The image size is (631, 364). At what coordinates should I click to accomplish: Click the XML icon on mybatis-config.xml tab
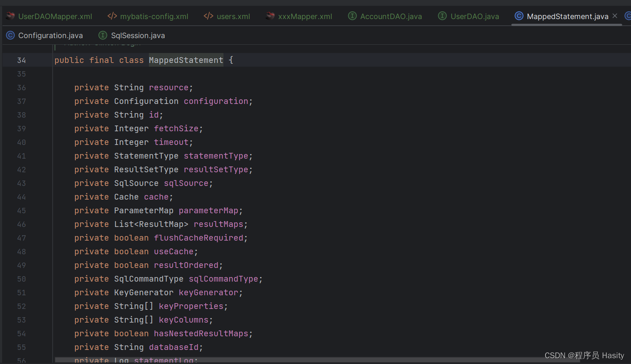coord(112,16)
